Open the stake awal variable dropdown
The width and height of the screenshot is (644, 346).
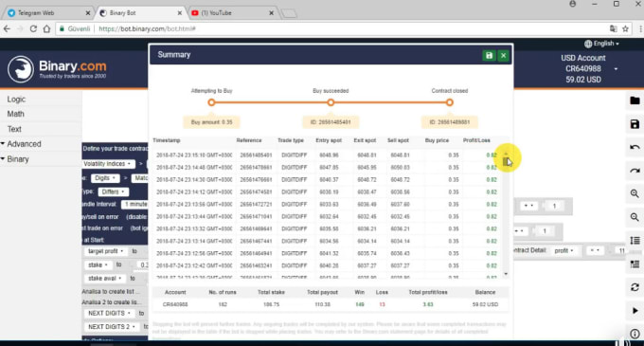[x=105, y=278]
